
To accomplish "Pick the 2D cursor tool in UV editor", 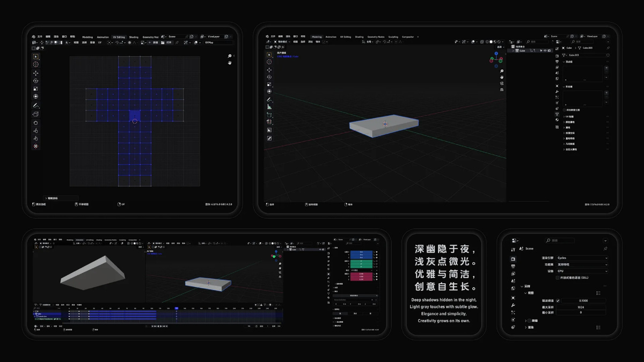I will [36, 64].
